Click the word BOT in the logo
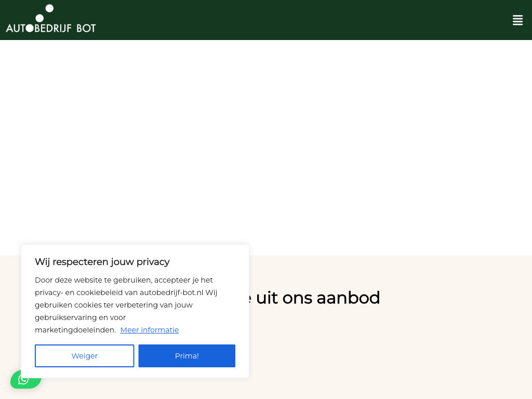The image size is (532, 399). pyautogui.click(x=86, y=28)
